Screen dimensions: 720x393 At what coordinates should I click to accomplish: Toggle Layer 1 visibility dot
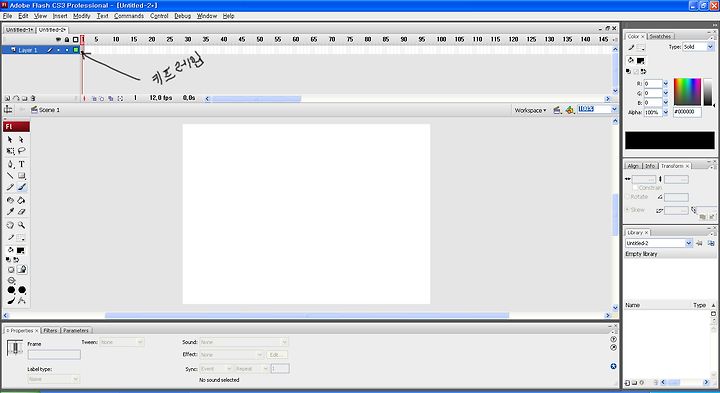(58, 50)
